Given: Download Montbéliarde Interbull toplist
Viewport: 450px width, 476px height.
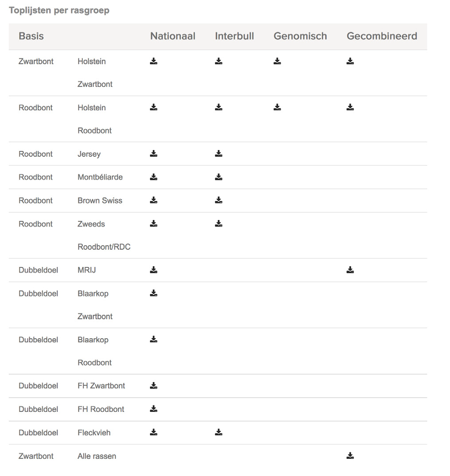Looking at the screenshot, I should point(219,177).
